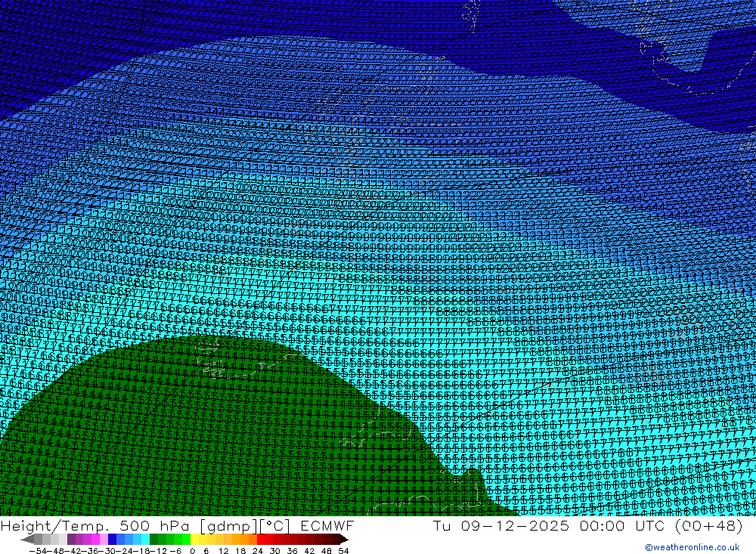The image size is (756, 554).
Task: Click the right dark arrow end of color bar
Action: [344, 539]
